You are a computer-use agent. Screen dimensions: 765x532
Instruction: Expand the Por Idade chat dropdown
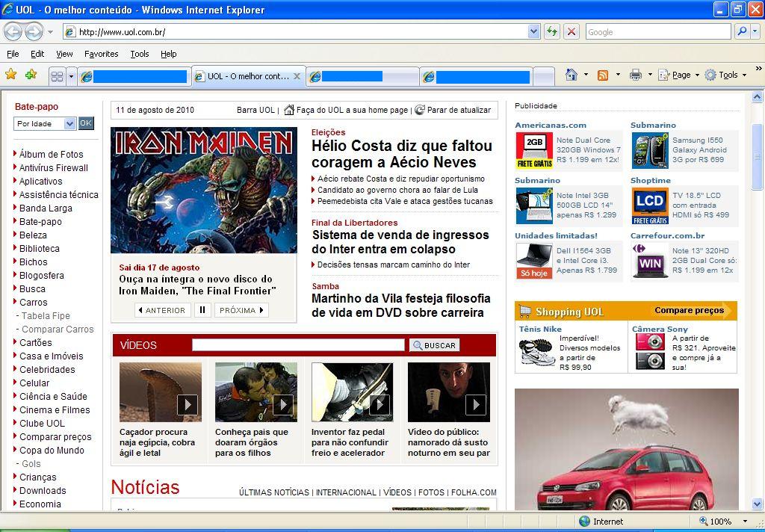click(69, 124)
